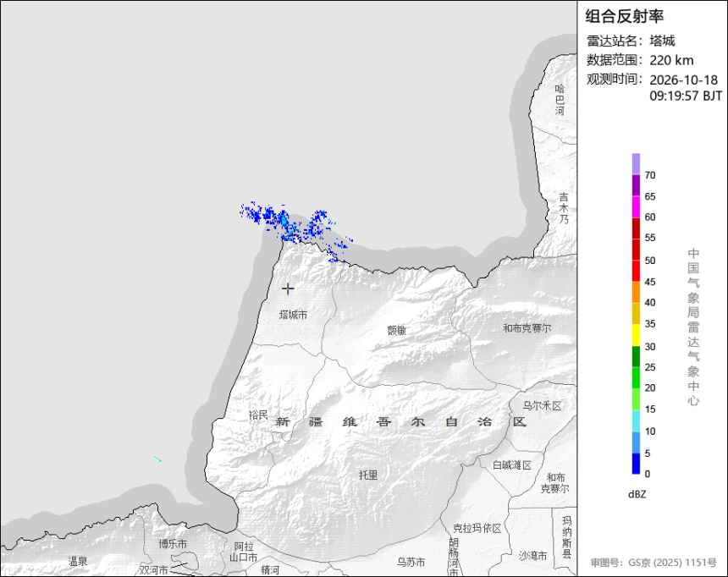Viewport: 728px width, 577px height.
Task: Click the 观测时间 field label
Action: 614,79
